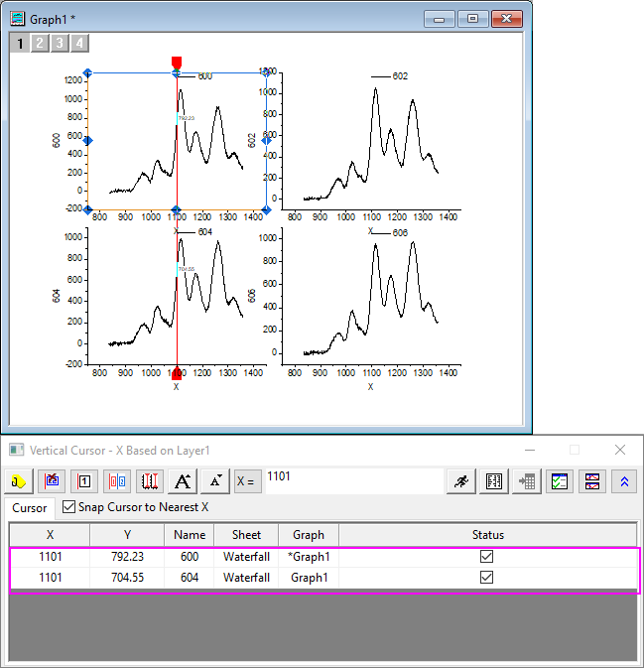Click the X = value input field
The image size is (644, 668).
point(352,481)
